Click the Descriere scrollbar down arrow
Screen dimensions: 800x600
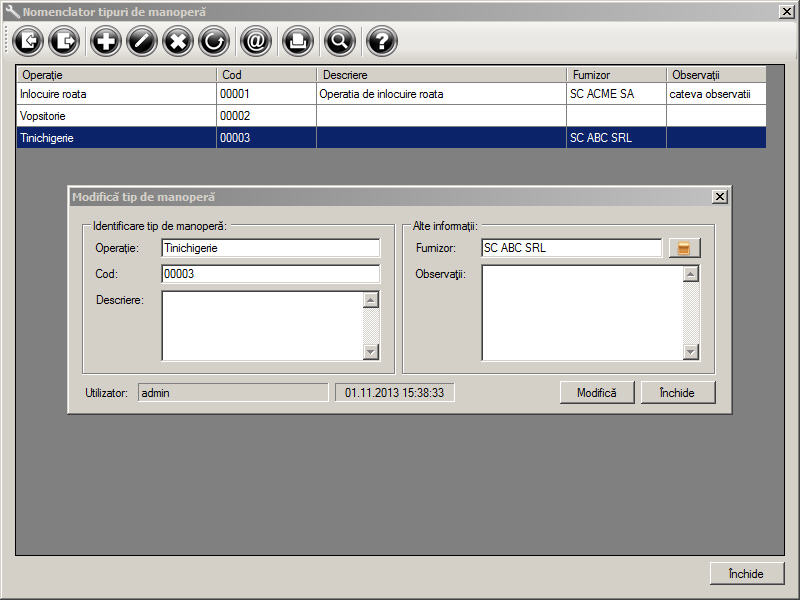pyautogui.click(x=371, y=352)
